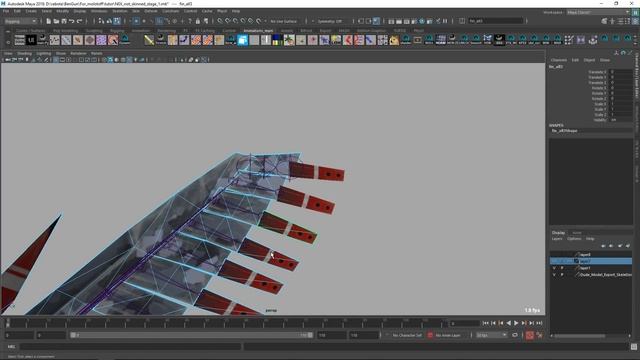
Task: Click the lock selection padlock icon
Action: pos(198,21)
